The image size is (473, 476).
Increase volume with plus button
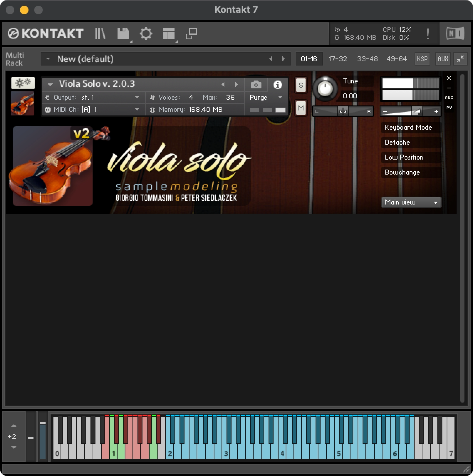(436, 112)
